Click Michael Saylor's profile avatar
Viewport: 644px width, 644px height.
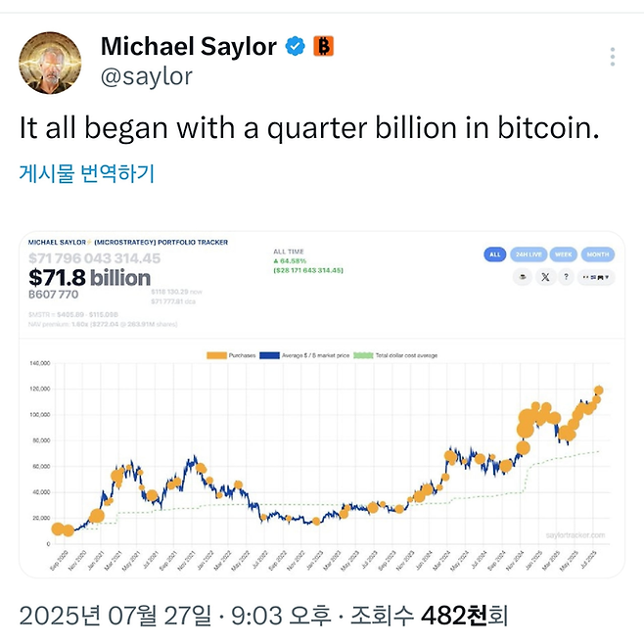point(50,63)
